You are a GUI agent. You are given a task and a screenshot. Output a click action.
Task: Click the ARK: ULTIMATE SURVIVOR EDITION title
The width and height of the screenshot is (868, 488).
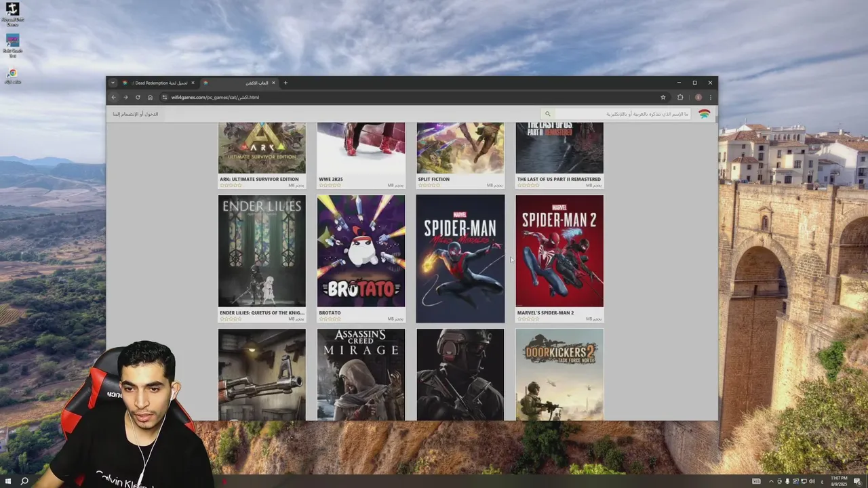259,180
